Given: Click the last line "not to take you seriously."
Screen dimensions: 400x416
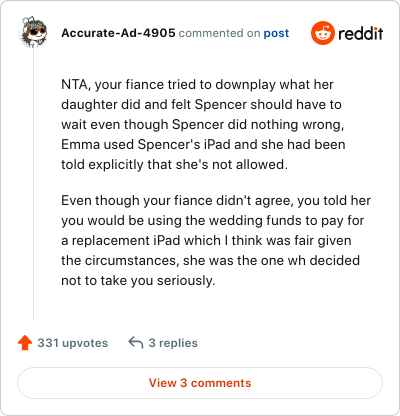Looking at the screenshot, I should point(138,281).
